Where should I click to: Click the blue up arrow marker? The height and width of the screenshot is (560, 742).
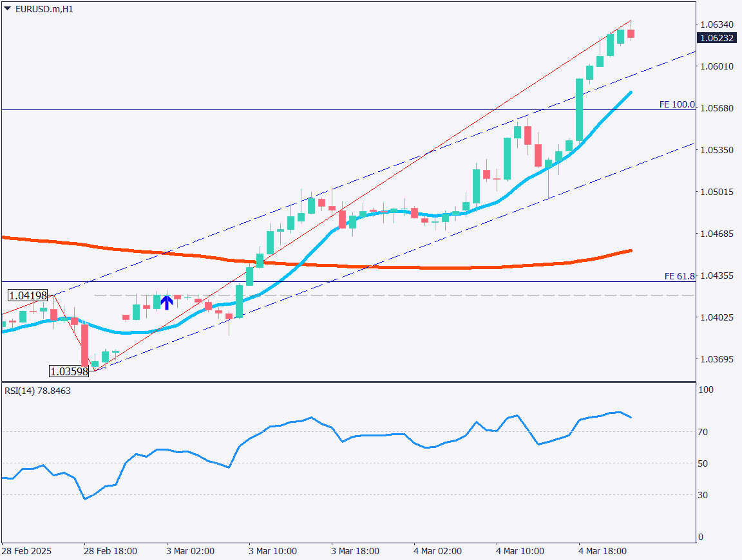[167, 302]
